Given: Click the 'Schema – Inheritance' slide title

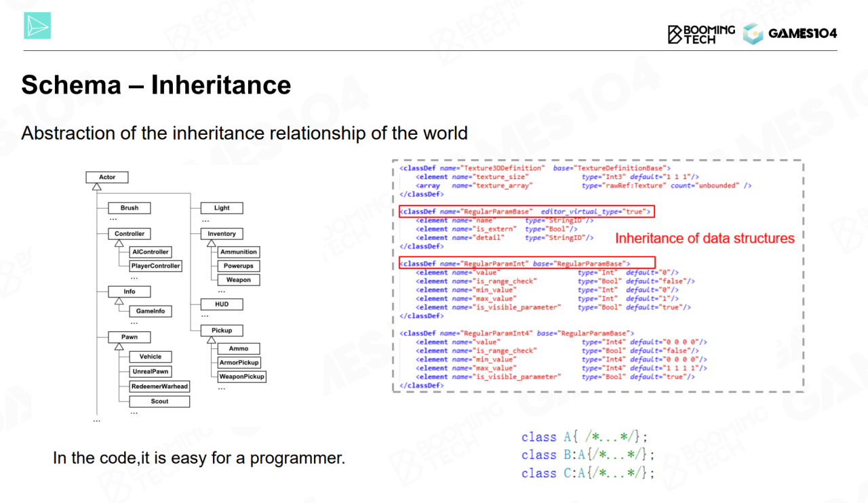Looking at the screenshot, I should tap(156, 85).
